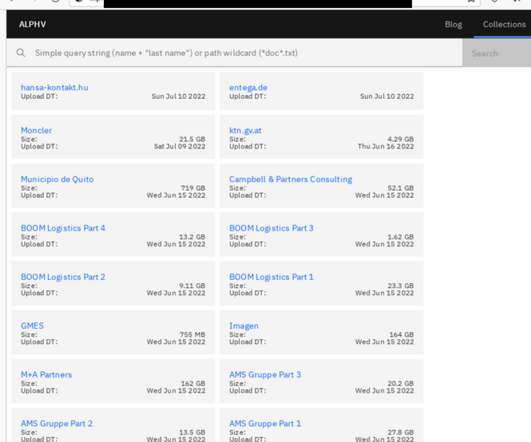Open AMS Gruppe Part 2
531x442 pixels.
pyautogui.click(x=57, y=423)
